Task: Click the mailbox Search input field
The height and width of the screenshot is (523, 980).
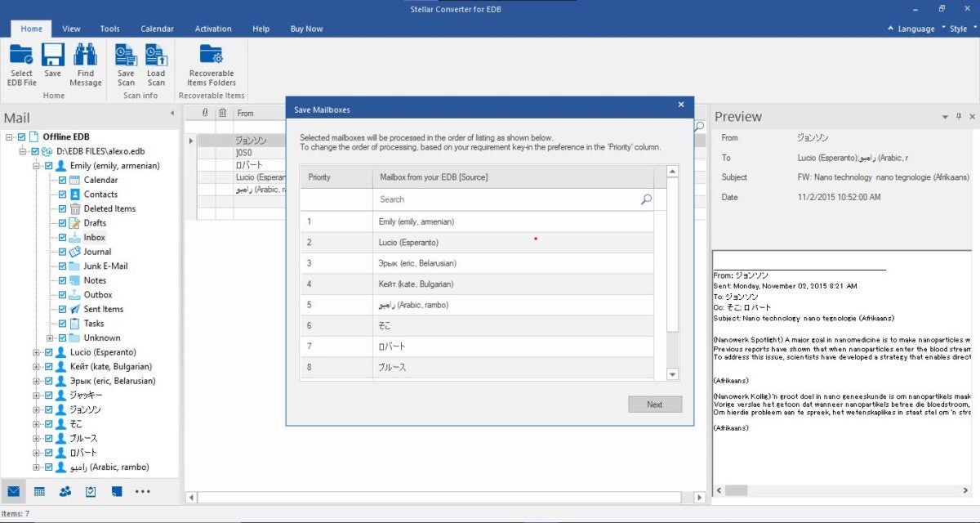Action: (x=514, y=199)
